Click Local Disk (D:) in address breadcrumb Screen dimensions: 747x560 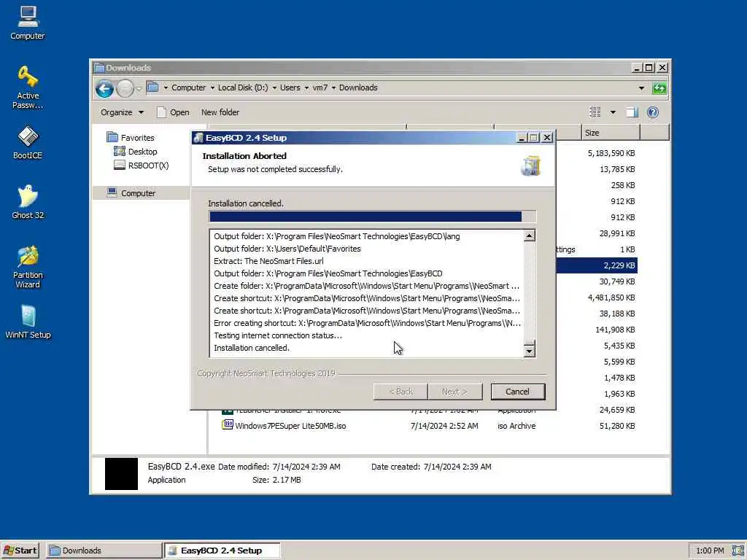tap(243, 87)
